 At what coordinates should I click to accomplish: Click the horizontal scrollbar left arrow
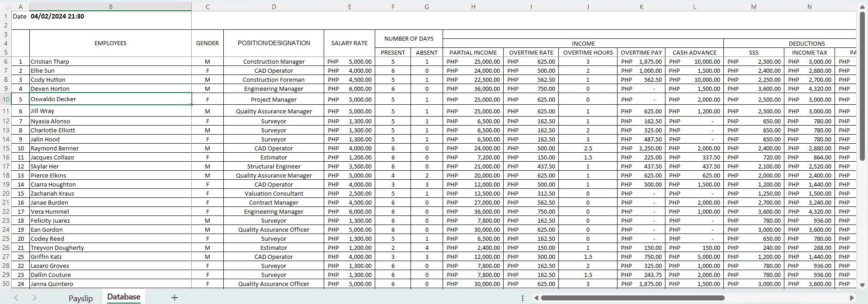(536, 298)
